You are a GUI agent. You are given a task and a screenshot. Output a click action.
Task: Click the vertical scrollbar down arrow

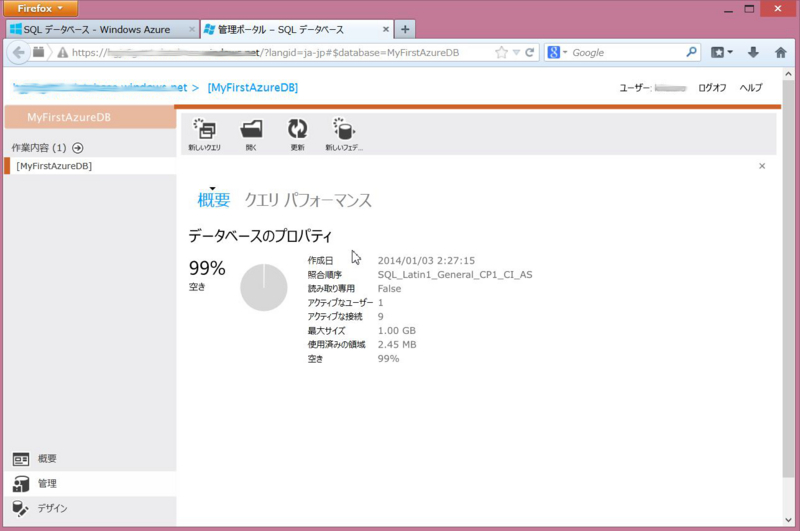788,520
